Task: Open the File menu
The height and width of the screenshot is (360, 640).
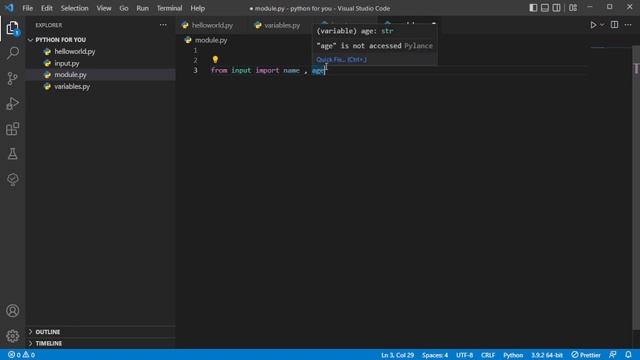Action: pos(27,8)
